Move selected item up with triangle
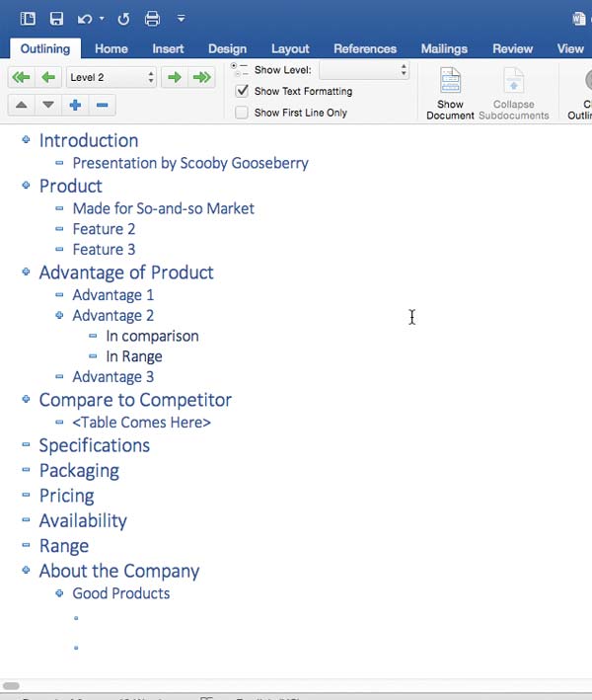Screen dimensions: 592x700 (x=21, y=105)
